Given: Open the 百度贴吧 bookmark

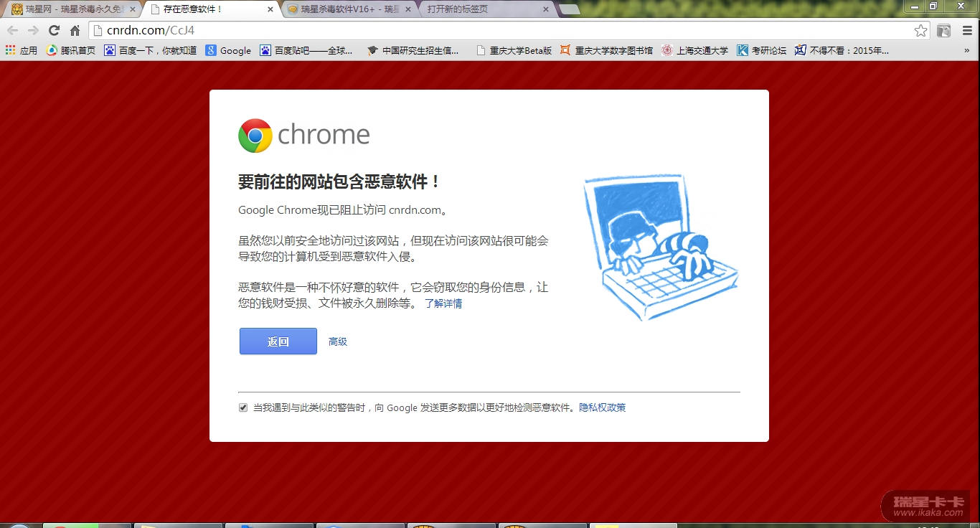Looking at the screenshot, I should [x=306, y=50].
